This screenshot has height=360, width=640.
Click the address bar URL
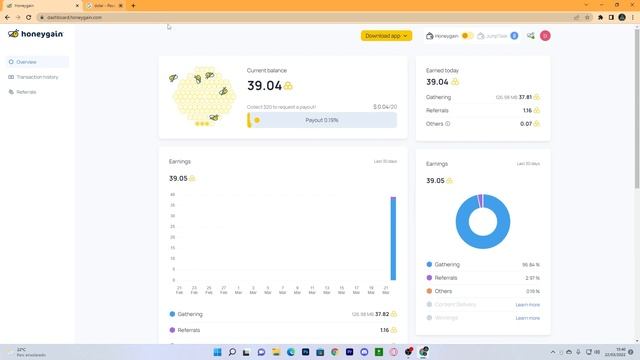point(74,18)
